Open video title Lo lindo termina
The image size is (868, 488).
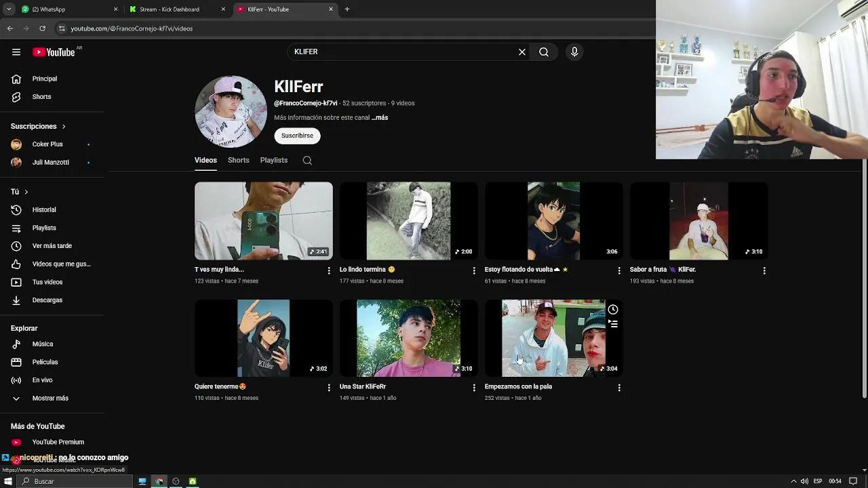(367, 270)
